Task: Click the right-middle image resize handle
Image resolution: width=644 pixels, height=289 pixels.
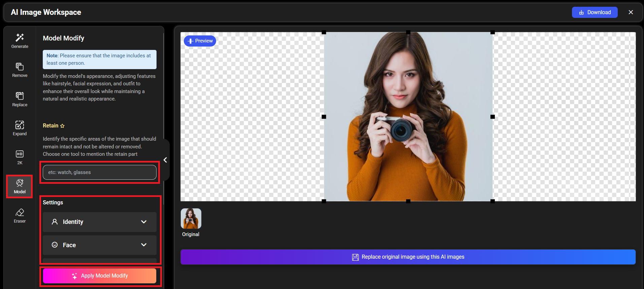Action: tap(493, 117)
